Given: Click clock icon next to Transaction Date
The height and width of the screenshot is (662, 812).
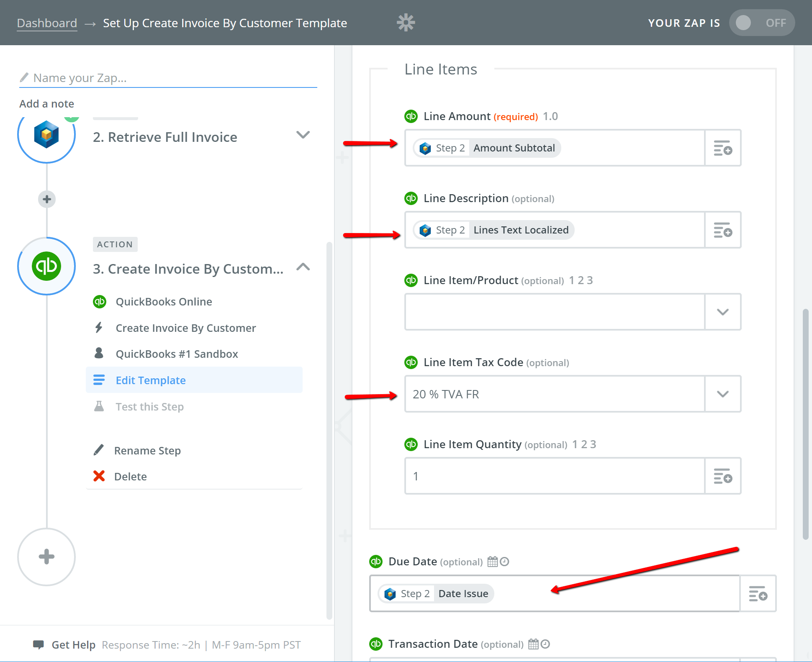Looking at the screenshot, I should click(x=545, y=644).
